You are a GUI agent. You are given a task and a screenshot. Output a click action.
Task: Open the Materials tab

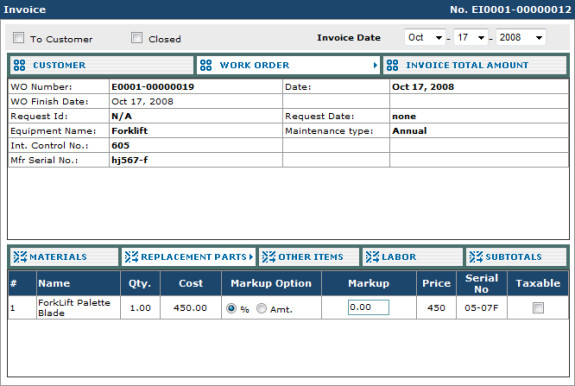tap(64, 257)
